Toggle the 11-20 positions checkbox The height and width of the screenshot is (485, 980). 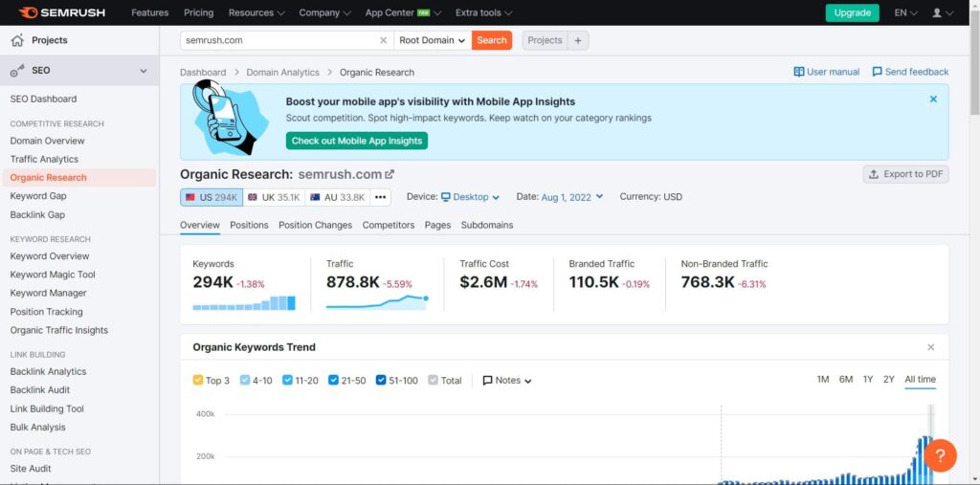[x=287, y=380]
